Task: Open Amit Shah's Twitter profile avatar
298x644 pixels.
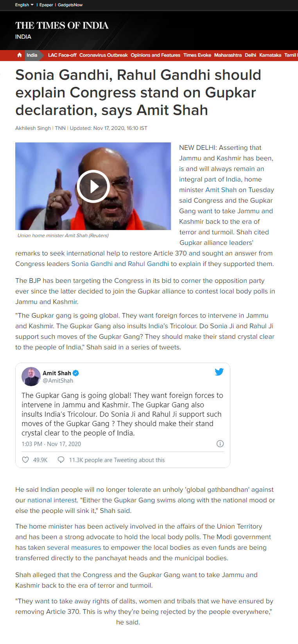Action: click(31, 376)
